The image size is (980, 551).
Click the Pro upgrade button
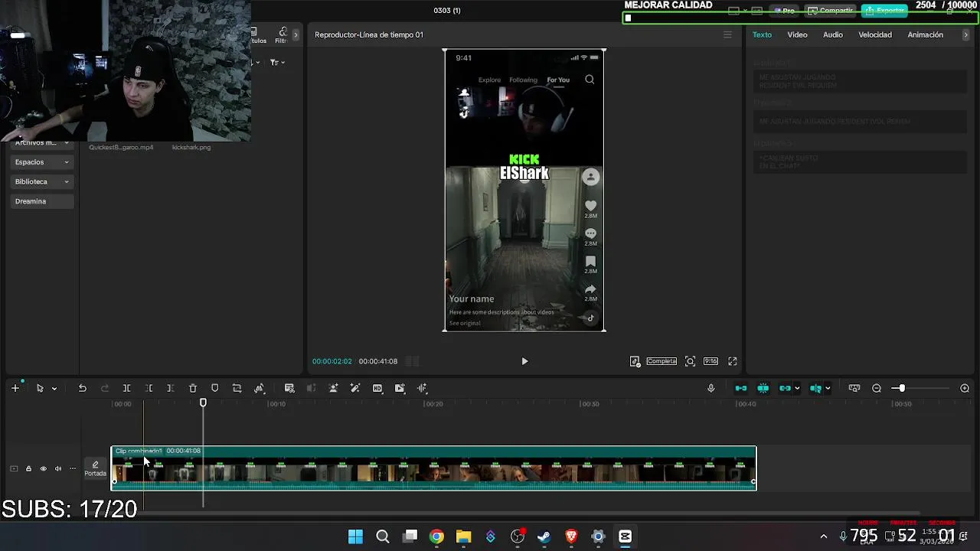784,11
